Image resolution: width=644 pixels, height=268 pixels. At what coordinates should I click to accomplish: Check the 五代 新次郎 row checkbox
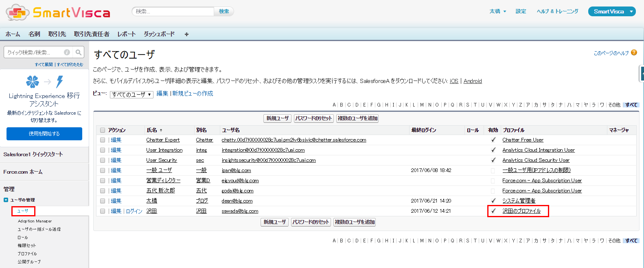pyautogui.click(x=103, y=191)
